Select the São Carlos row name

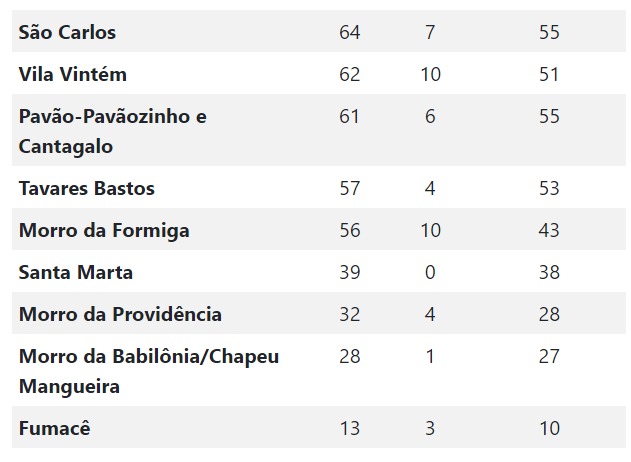(x=67, y=32)
